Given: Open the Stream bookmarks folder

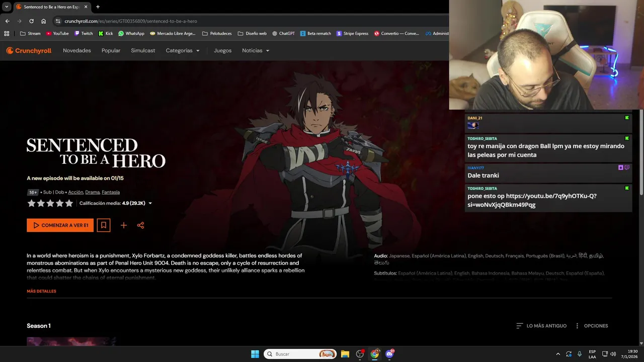Looking at the screenshot, I should coord(30,34).
